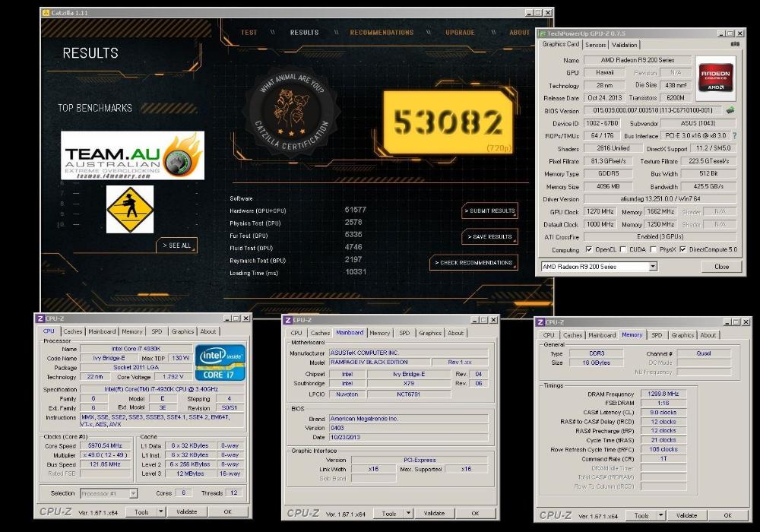The height and width of the screenshot is (532, 760).
Task: Expand Tools dropdown arrow in CPU window
Action: click(161, 511)
